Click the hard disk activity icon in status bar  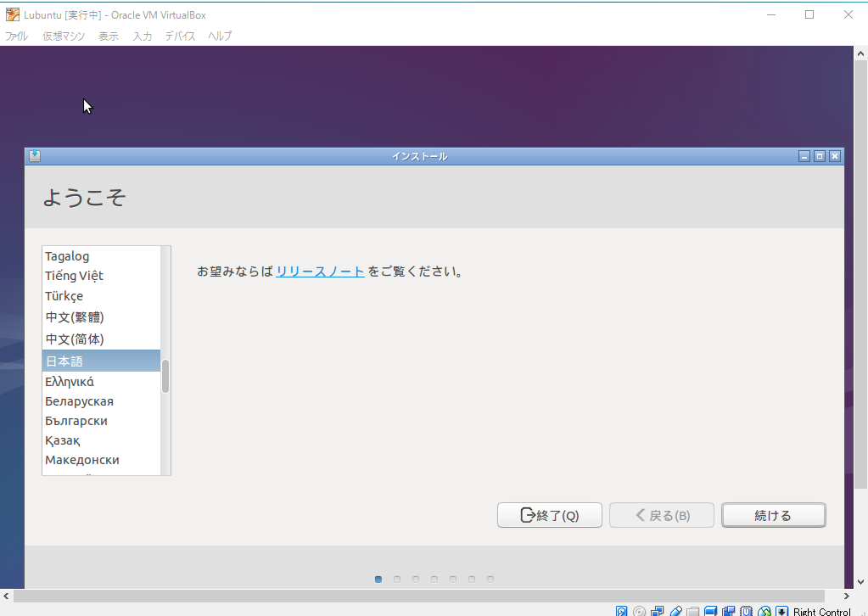(622, 612)
